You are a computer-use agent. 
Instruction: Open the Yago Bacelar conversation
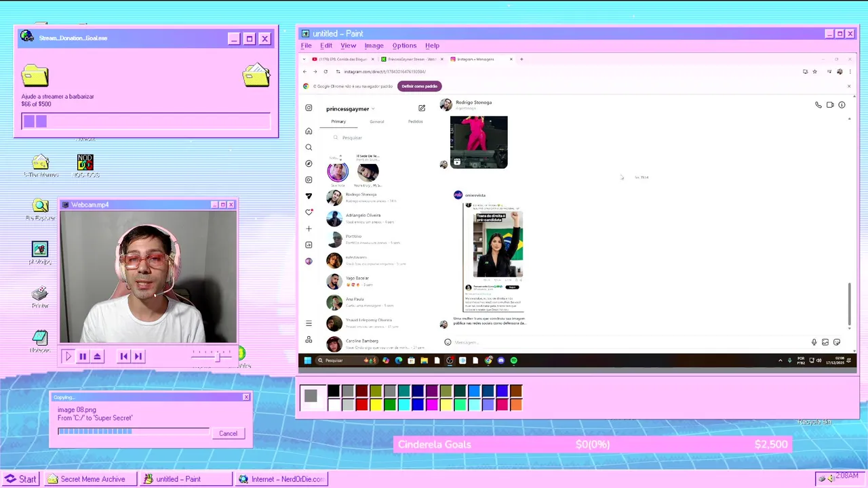376,281
